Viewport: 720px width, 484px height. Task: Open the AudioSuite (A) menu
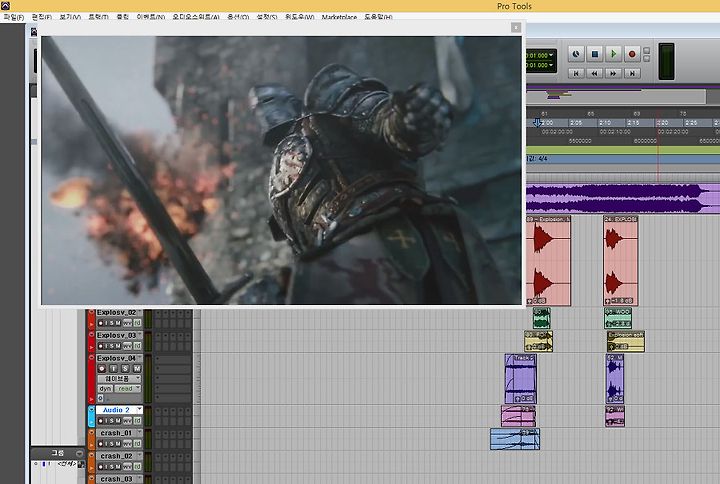point(196,17)
